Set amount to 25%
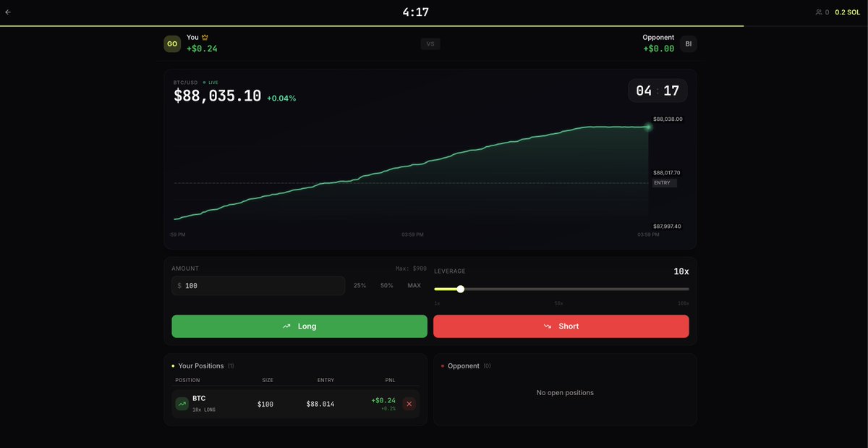This screenshot has height=448, width=868. coord(359,286)
